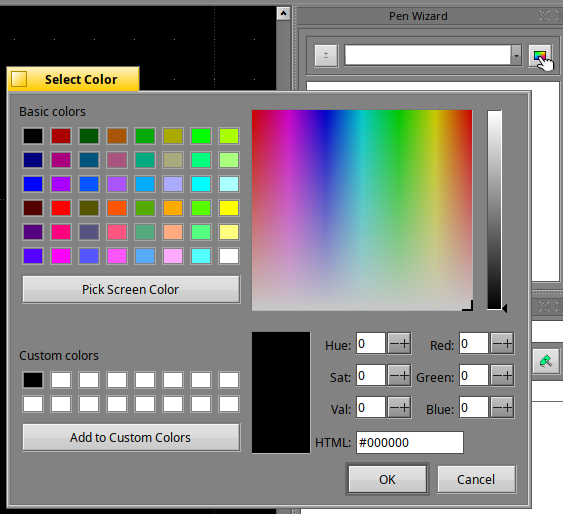Click the Red value stepper
Viewport: 563px width, 514px height.
point(502,344)
